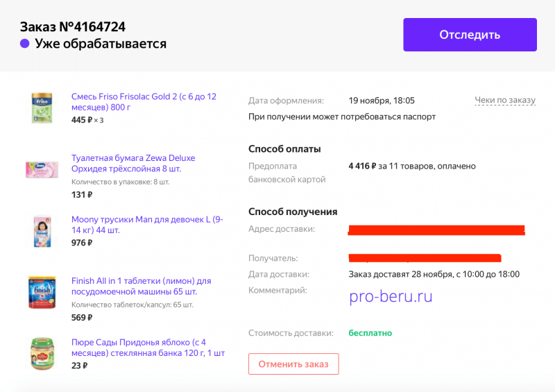555x392 pixels.
Task: Open the Чеки по заказу link
Action: coord(505,100)
